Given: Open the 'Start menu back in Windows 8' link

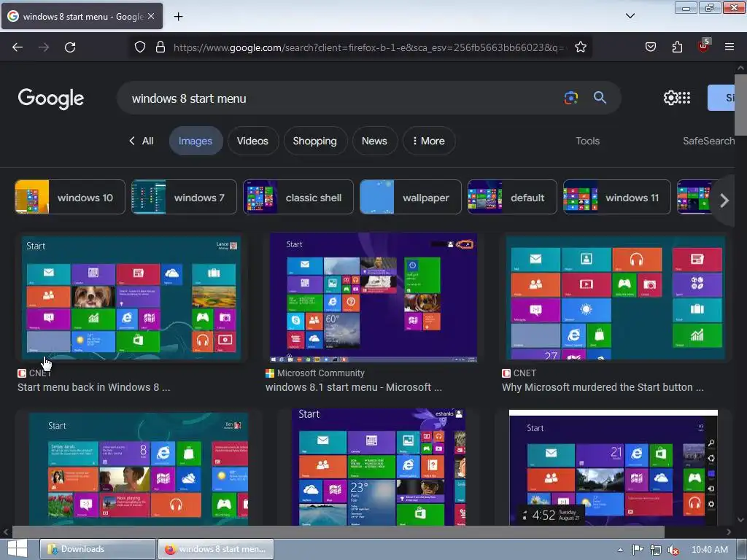Looking at the screenshot, I should click(x=94, y=387).
